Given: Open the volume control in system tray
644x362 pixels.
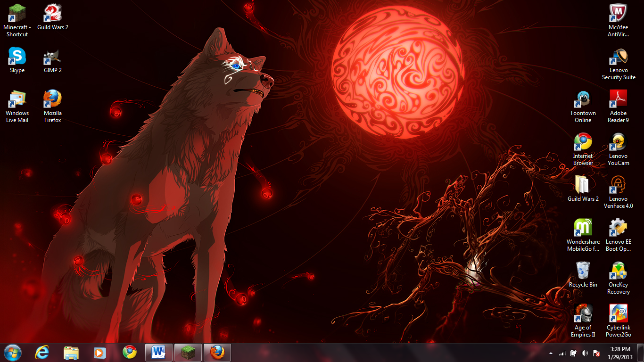Looking at the screenshot, I should [x=585, y=353].
